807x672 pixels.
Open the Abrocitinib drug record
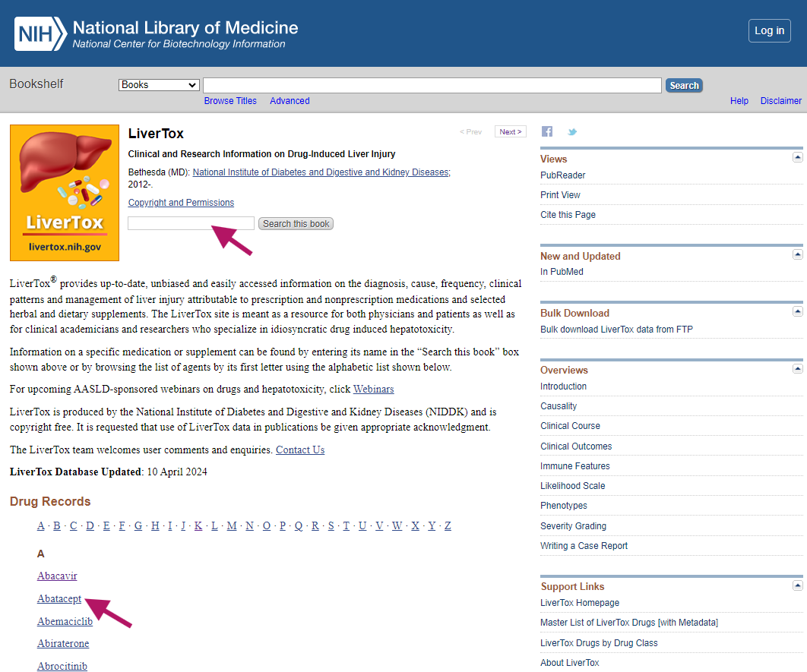[x=62, y=666]
